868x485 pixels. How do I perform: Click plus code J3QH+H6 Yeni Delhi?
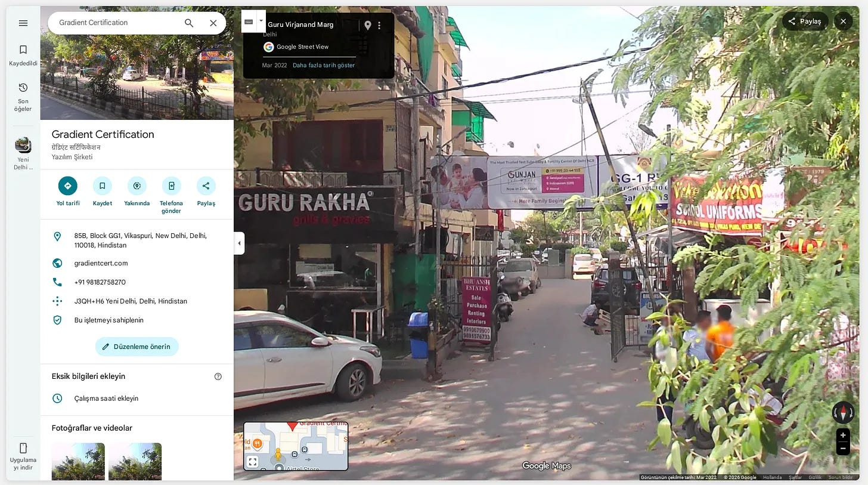point(131,301)
